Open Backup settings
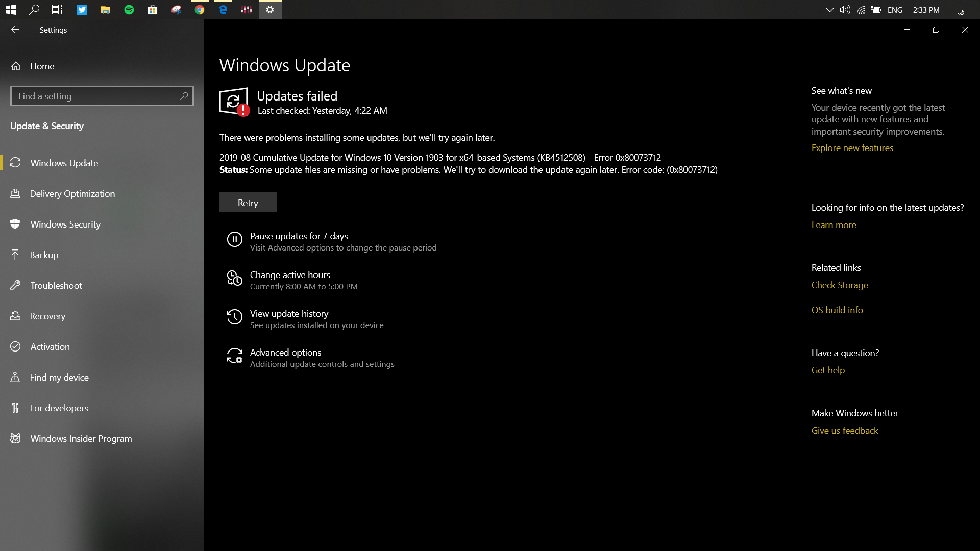This screenshot has width=980, height=551. point(44,254)
